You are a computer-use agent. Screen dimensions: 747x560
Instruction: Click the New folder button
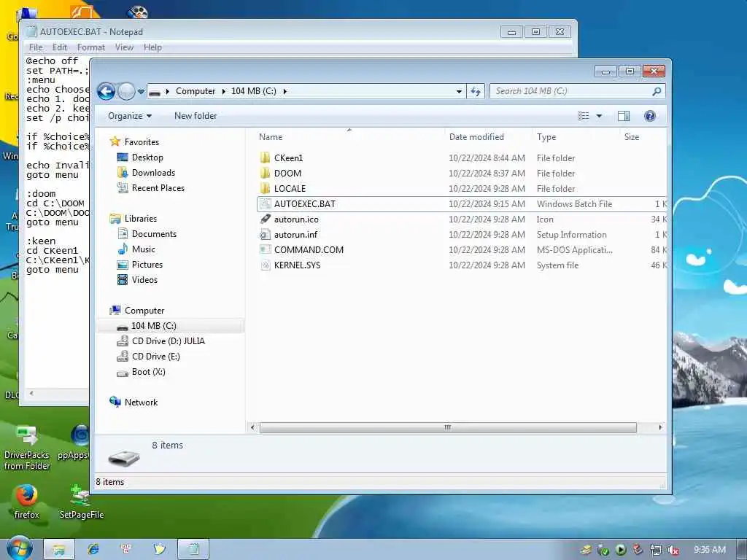(x=196, y=116)
